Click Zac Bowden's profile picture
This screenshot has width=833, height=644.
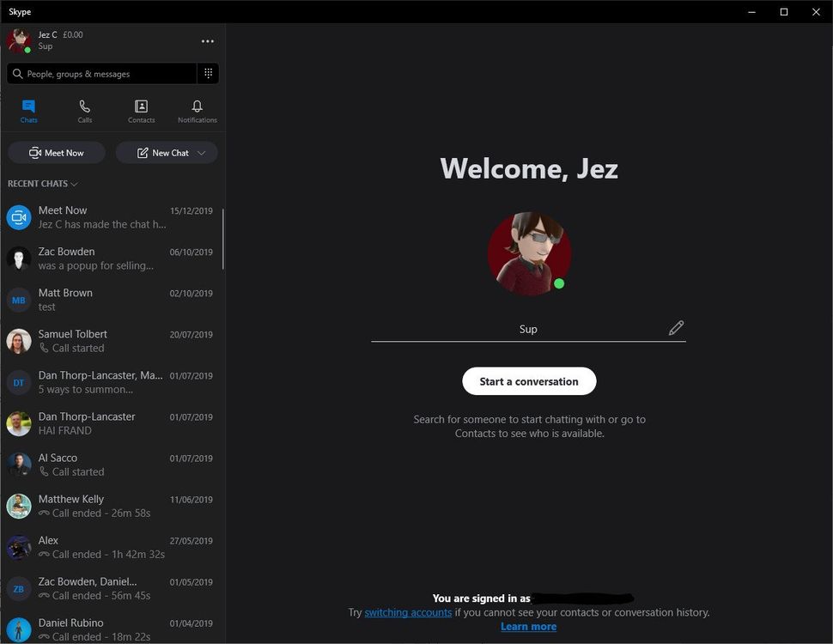(x=19, y=258)
